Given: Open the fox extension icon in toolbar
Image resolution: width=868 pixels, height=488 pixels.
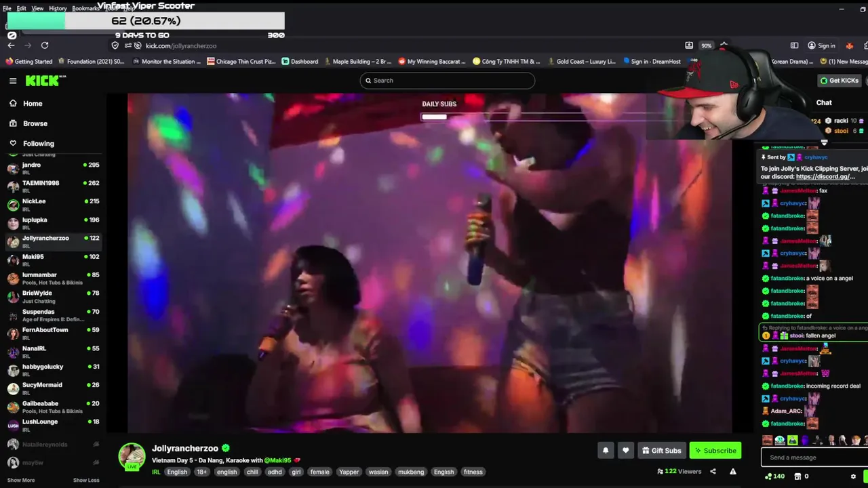Looking at the screenshot, I should pos(849,45).
